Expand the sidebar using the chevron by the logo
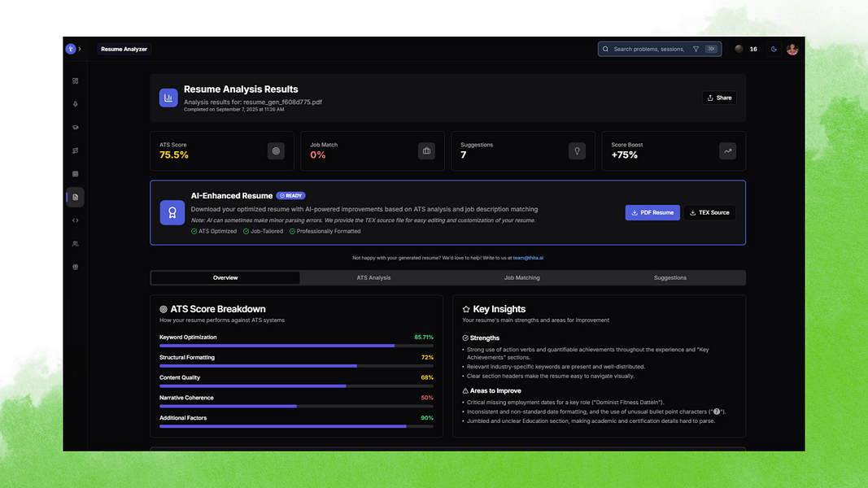The height and width of the screenshot is (488, 868). click(x=80, y=50)
